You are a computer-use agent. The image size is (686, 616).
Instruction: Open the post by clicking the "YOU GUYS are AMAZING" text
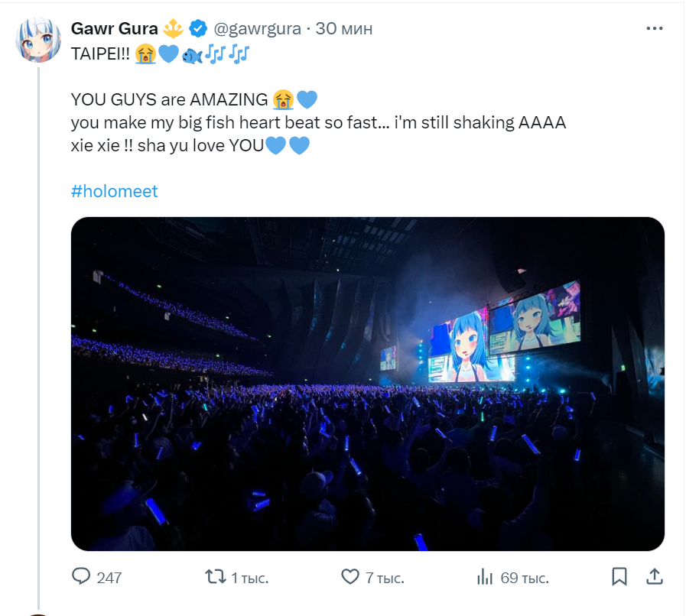pyautogui.click(x=170, y=100)
